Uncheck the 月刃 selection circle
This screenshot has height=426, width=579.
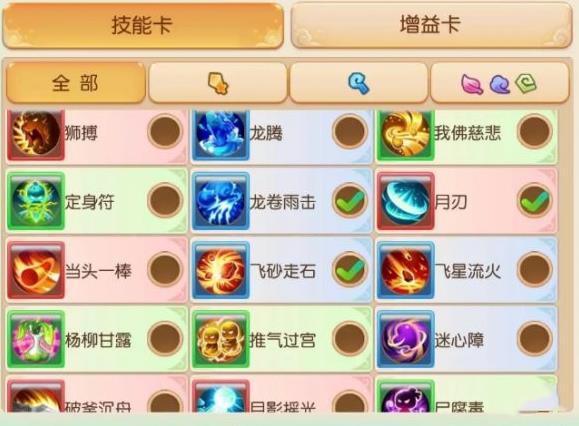[535, 201]
